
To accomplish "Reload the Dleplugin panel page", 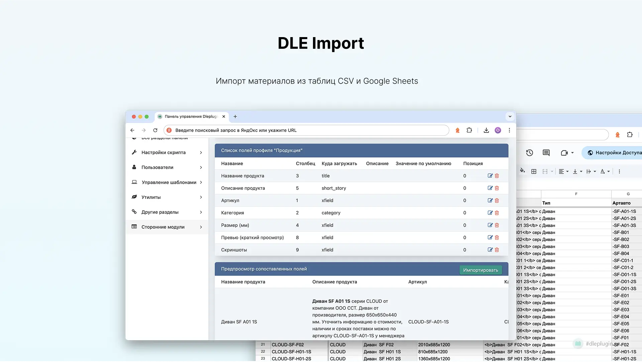I will click(x=155, y=130).
